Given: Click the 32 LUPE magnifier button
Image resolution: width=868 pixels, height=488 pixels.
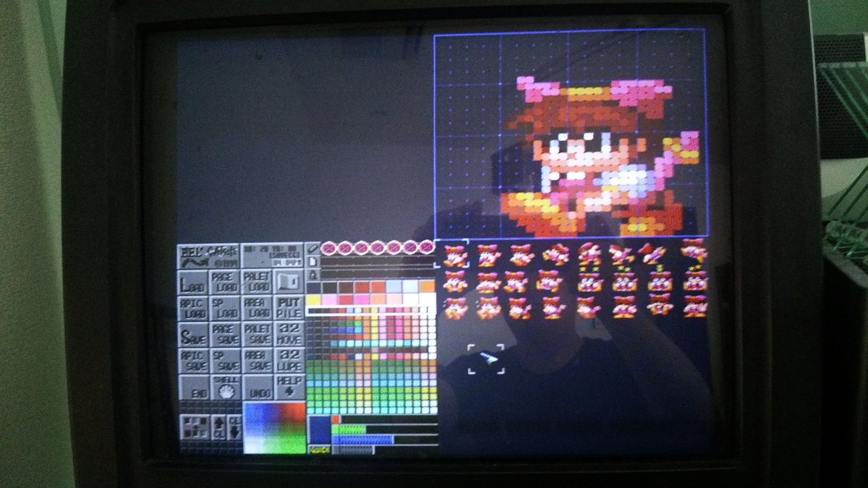Looking at the screenshot, I should (289, 361).
